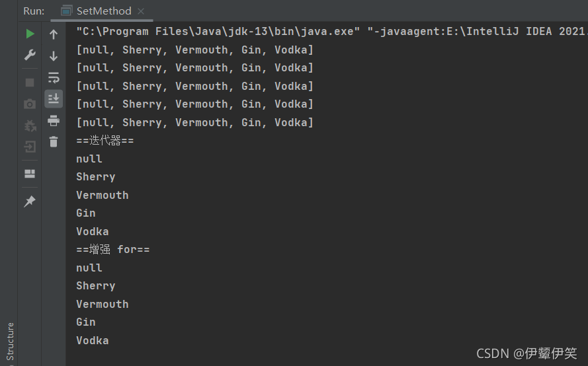This screenshot has width=588, height=366.
Task: Pin the run tab with pin icon
Action: click(x=30, y=201)
